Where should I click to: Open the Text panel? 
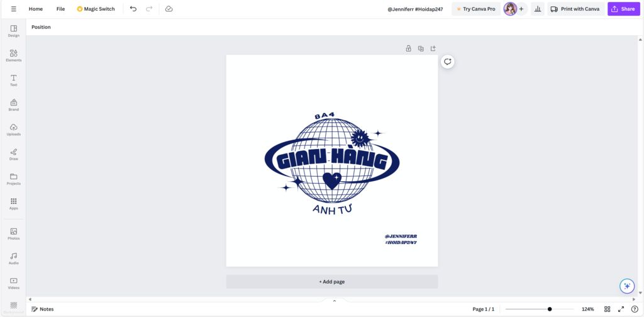tap(14, 80)
